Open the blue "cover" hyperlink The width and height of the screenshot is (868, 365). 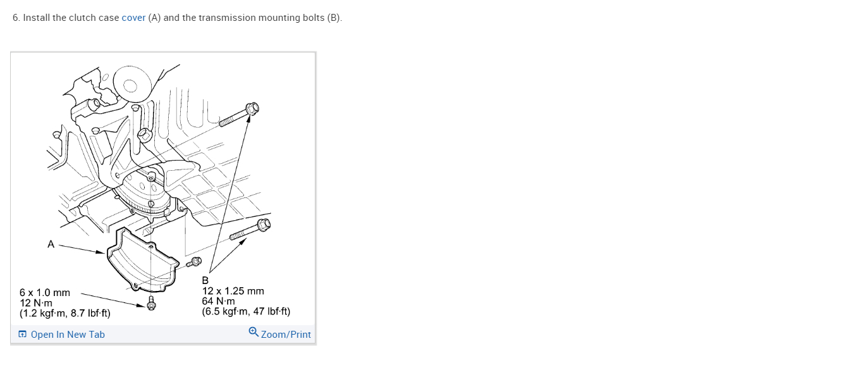[x=133, y=18]
